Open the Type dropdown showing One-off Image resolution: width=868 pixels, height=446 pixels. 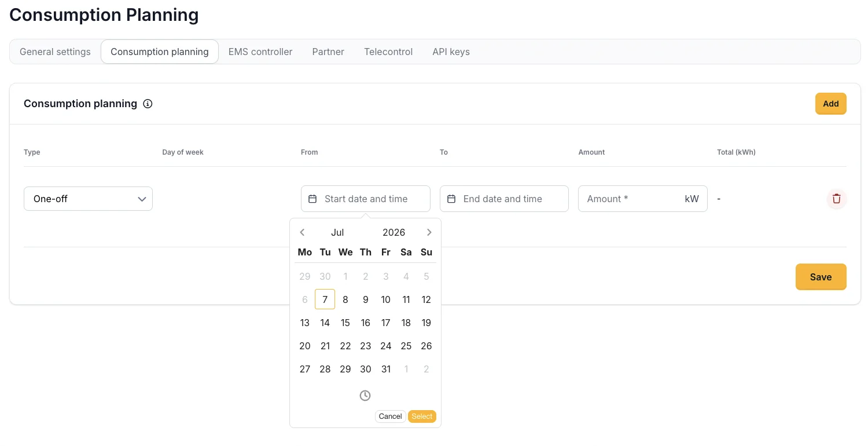[x=88, y=199]
